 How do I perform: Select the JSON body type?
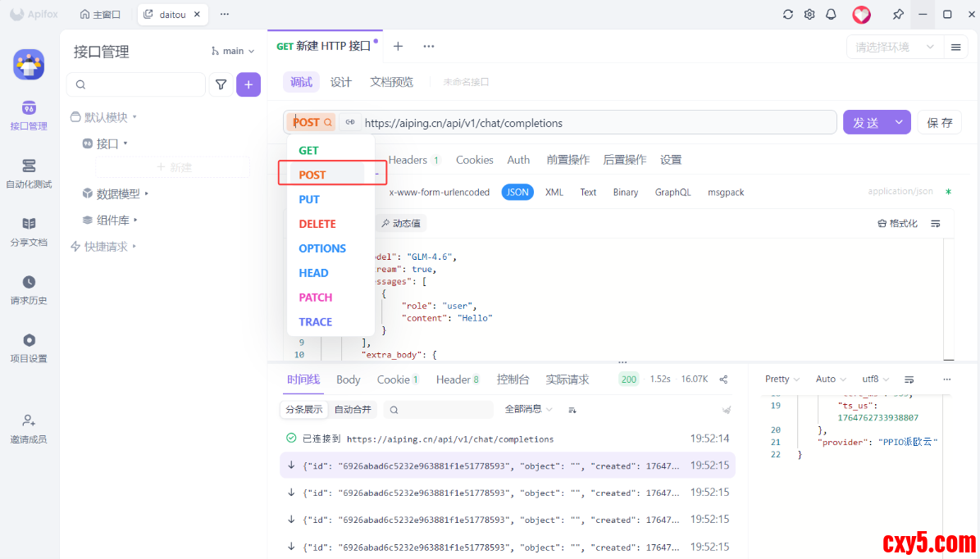click(x=517, y=192)
